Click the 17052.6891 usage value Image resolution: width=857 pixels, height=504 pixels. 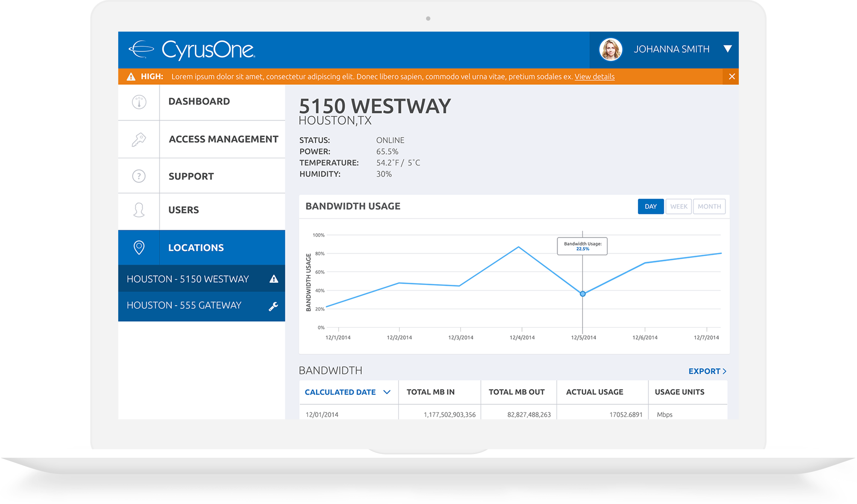[626, 414]
